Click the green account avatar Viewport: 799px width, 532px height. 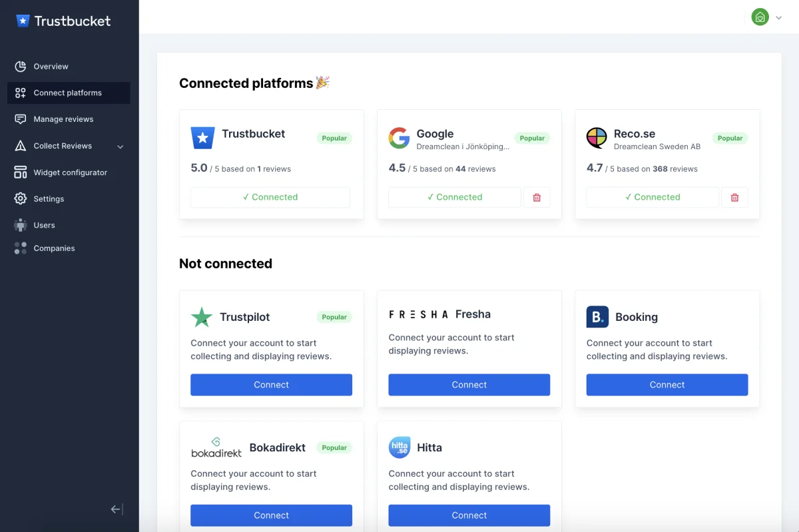(760, 17)
